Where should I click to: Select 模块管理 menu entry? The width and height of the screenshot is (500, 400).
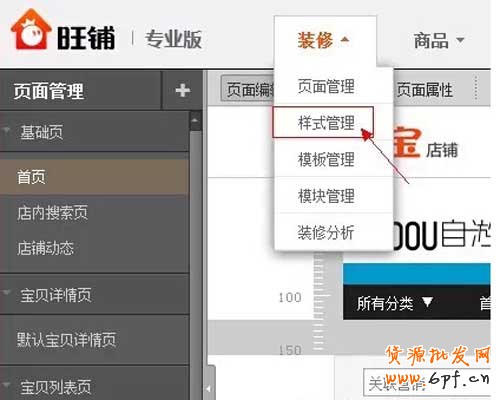pyautogui.click(x=326, y=196)
